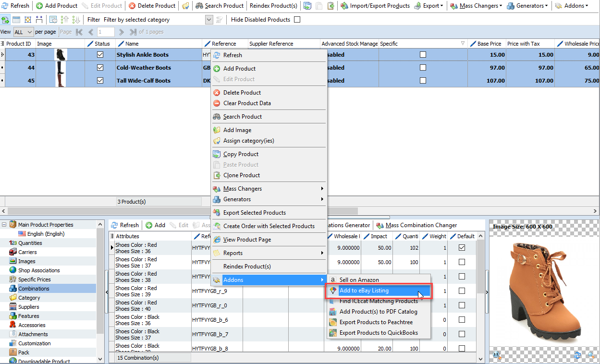The width and height of the screenshot is (600, 364).
Task: Open the Generators toolbar dropdown
Action: click(x=528, y=6)
